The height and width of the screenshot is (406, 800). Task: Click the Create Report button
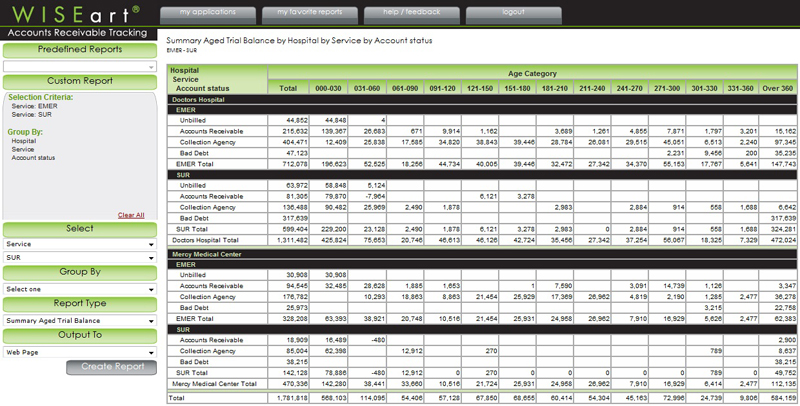[111, 367]
